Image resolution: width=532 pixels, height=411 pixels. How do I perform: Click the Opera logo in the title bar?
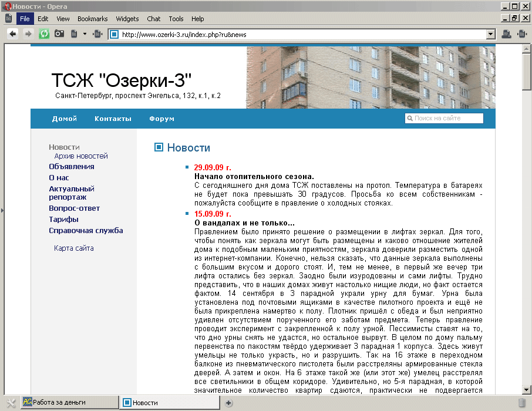(8, 6)
